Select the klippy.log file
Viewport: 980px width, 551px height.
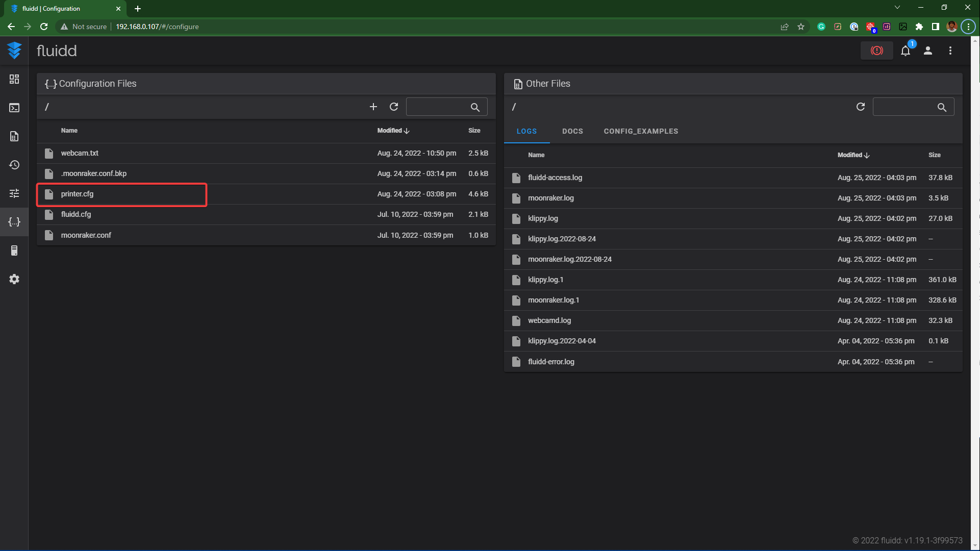point(733,218)
